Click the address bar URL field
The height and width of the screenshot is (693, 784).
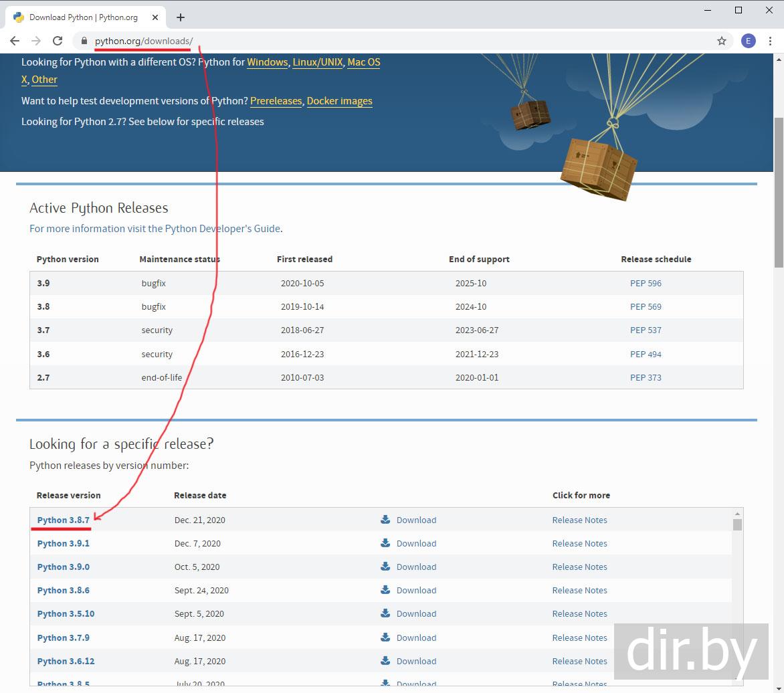pos(401,41)
